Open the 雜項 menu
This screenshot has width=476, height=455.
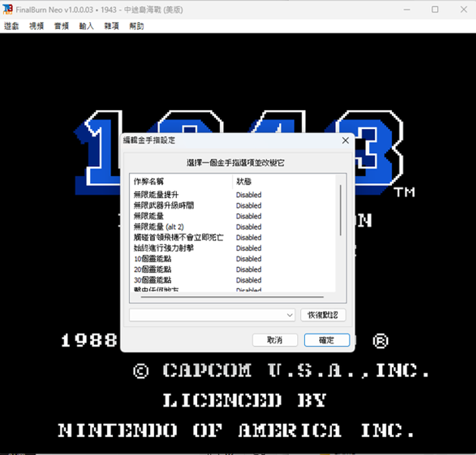(111, 26)
